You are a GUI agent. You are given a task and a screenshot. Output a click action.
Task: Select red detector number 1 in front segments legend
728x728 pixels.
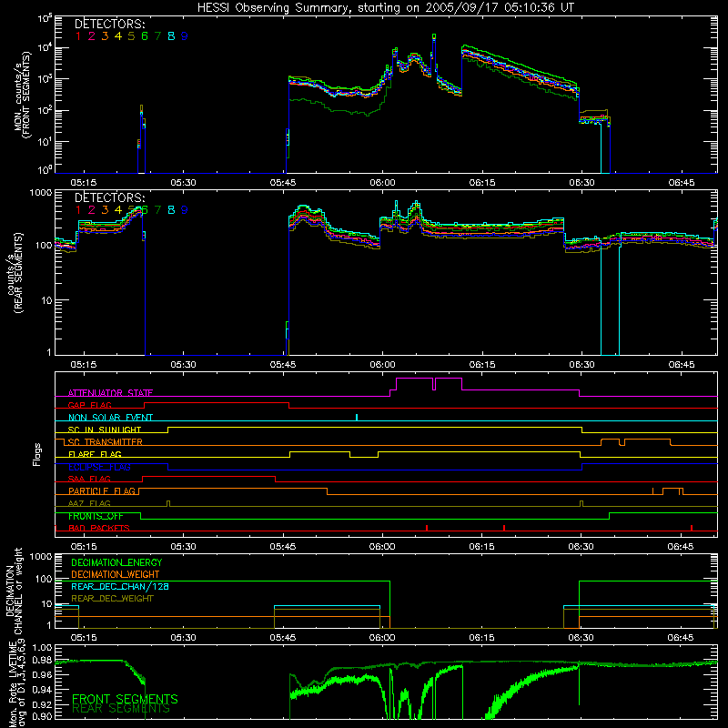pos(78,36)
